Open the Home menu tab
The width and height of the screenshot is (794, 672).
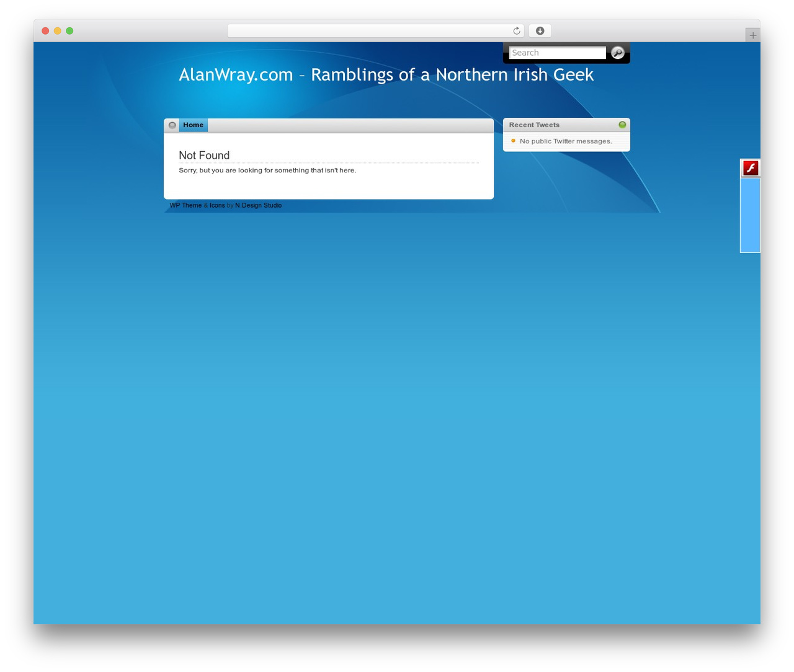[193, 125]
